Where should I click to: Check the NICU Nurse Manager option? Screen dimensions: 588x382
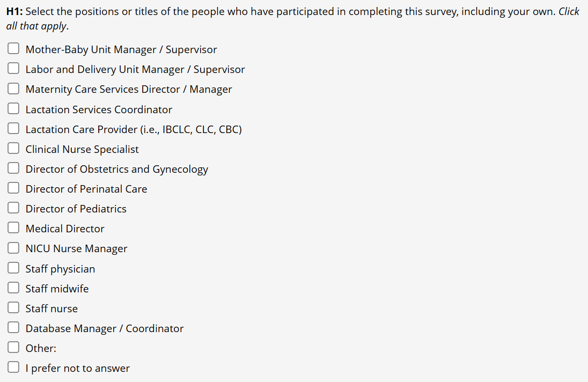pos(13,248)
